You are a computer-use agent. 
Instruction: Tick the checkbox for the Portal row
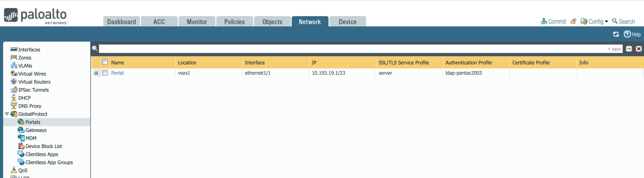point(105,73)
